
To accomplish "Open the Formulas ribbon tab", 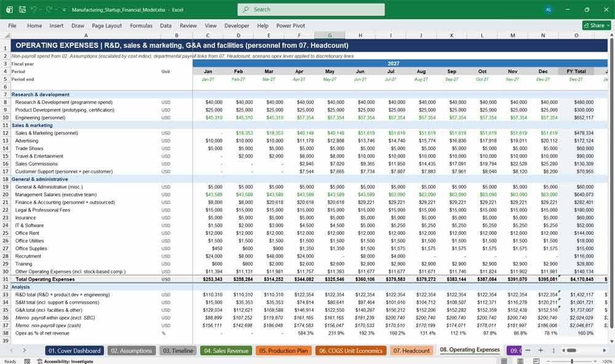I will (x=141, y=25).
